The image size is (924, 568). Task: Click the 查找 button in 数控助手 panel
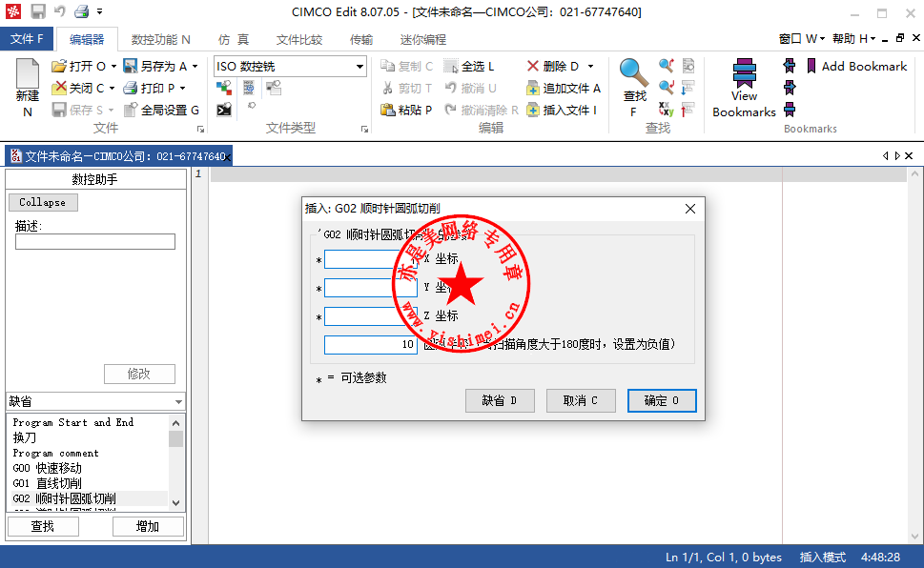(x=43, y=526)
